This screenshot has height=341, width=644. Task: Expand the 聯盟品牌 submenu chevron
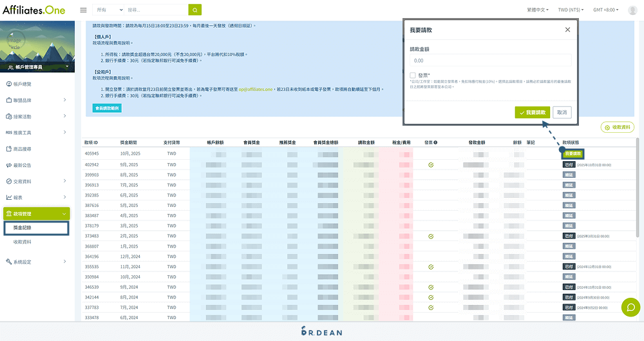(65, 100)
